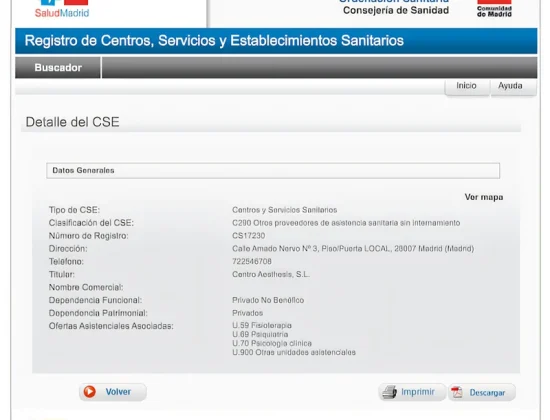Select the Nombre Comercial label

point(86,287)
